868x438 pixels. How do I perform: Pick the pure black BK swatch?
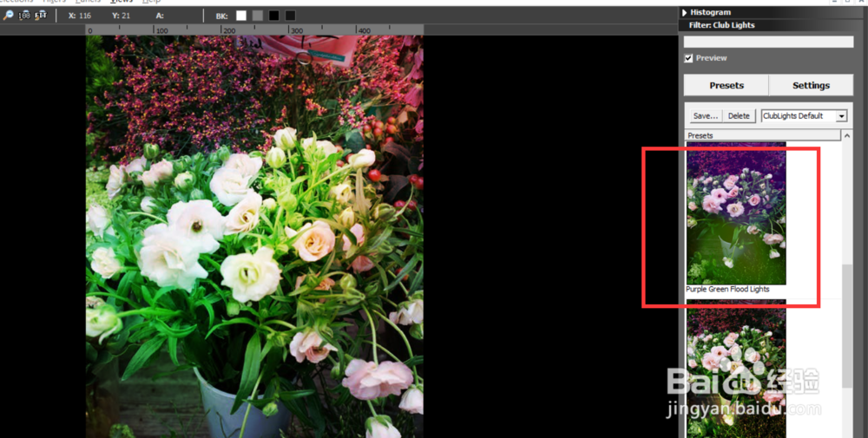[x=273, y=16]
